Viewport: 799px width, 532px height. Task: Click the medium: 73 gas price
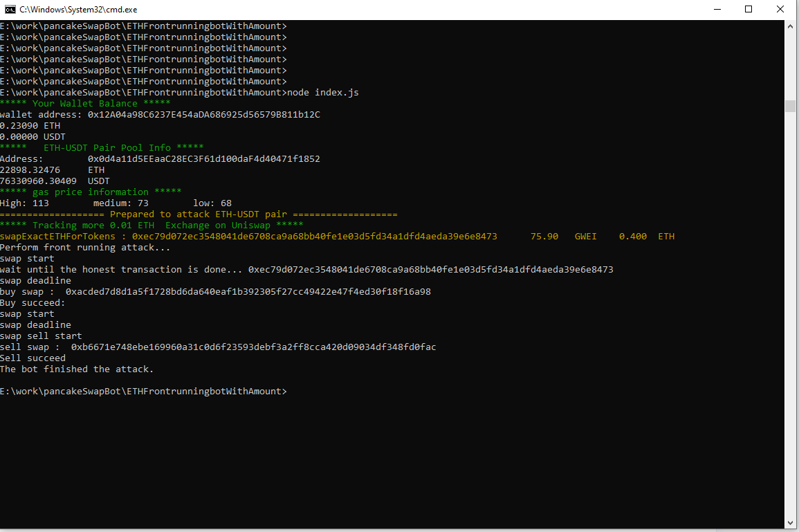point(121,203)
